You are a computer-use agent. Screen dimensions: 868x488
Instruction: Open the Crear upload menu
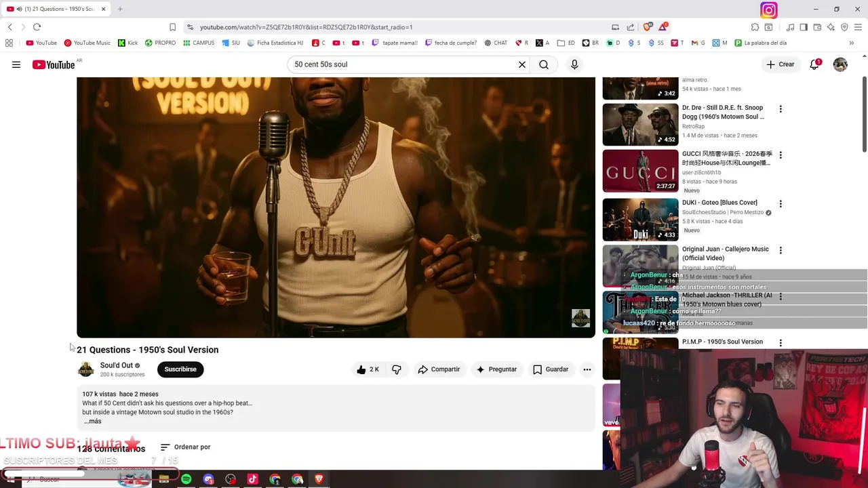click(781, 64)
